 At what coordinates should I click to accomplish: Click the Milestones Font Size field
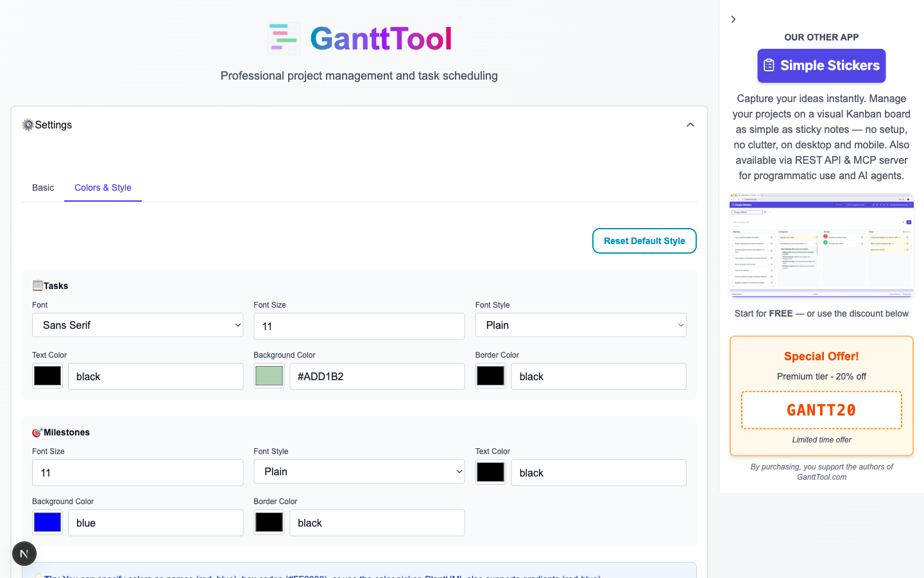pyautogui.click(x=138, y=473)
